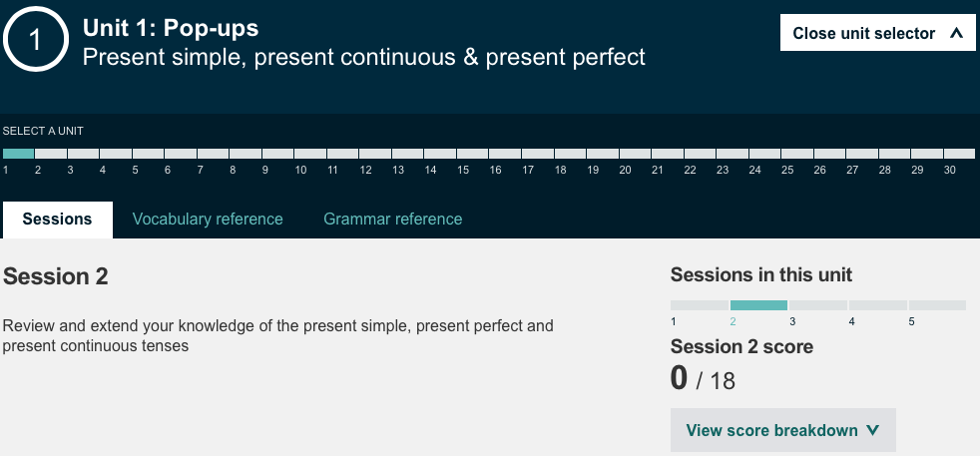Click the current unit 1 segment
980x456 pixels.
(x=18, y=154)
